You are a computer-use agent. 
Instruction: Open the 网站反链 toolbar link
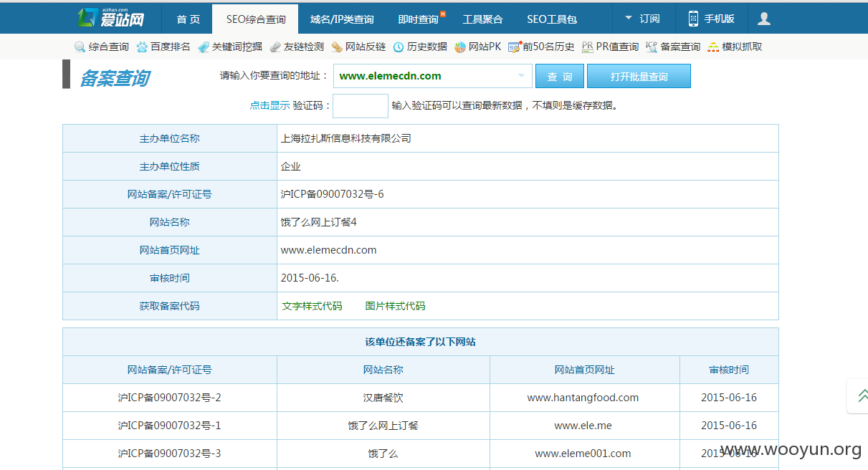coord(366,47)
